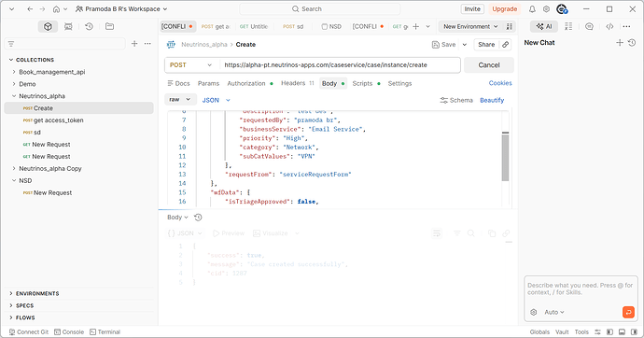644x338 pixels.
Task: Toggle the two-pane layout icon in status bar
Action: 609,331
